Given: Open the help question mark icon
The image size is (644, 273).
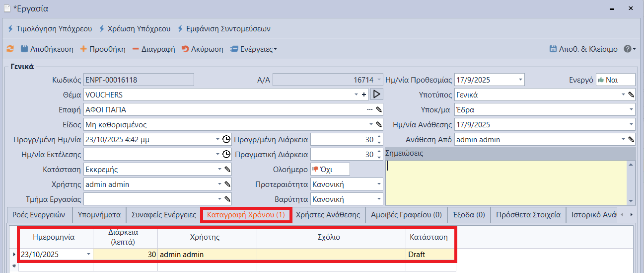Looking at the screenshot, I should (x=628, y=49).
